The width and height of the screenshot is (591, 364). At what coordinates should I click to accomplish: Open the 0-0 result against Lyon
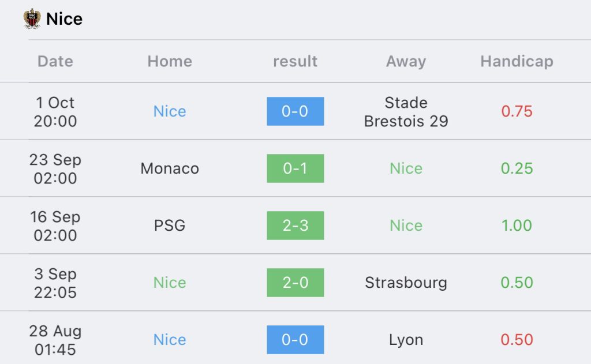(x=295, y=340)
